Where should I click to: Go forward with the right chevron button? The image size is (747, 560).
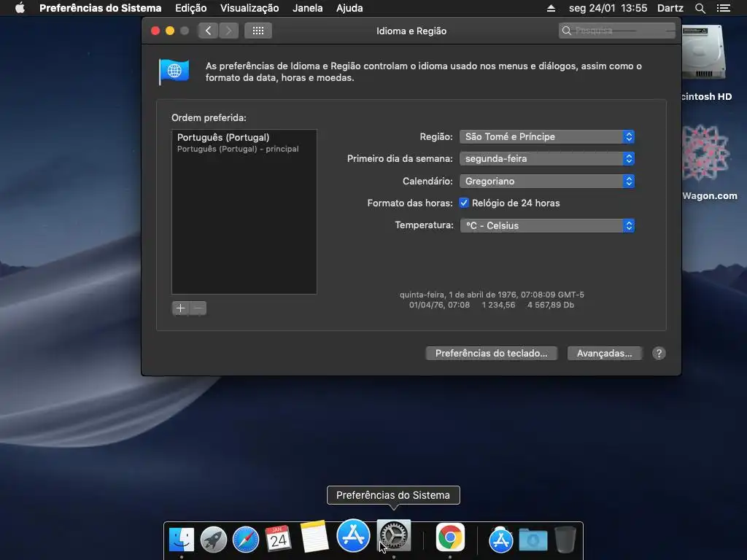click(228, 31)
